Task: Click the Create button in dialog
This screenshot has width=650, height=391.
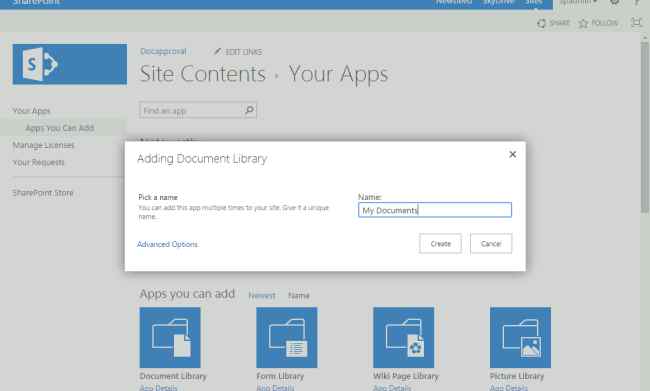Action: (x=440, y=243)
